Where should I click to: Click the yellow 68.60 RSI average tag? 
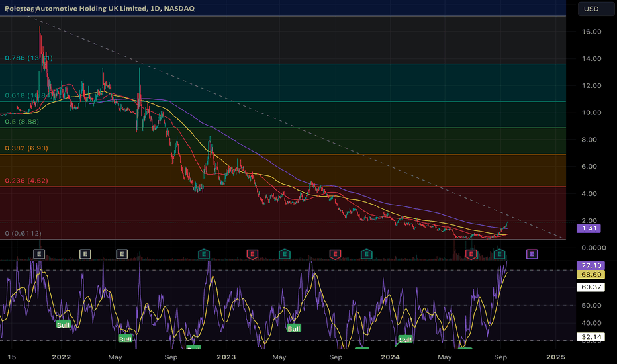pyautogui.click(x=591, y=275)
